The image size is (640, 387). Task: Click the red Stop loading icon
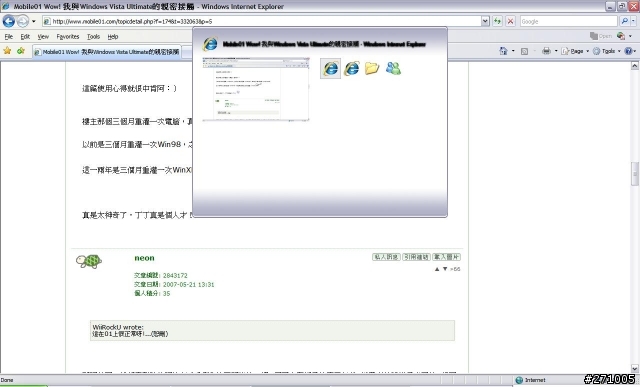[510, 21]
